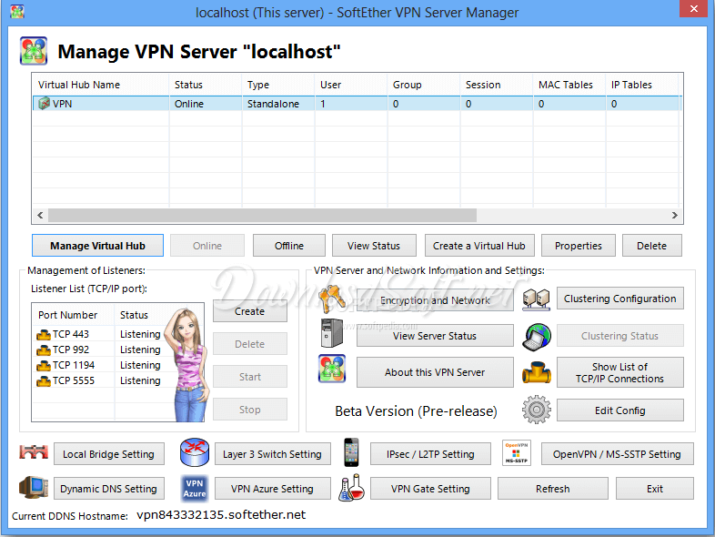
Task: Open About this VPN Server
Action: (435, 372)
